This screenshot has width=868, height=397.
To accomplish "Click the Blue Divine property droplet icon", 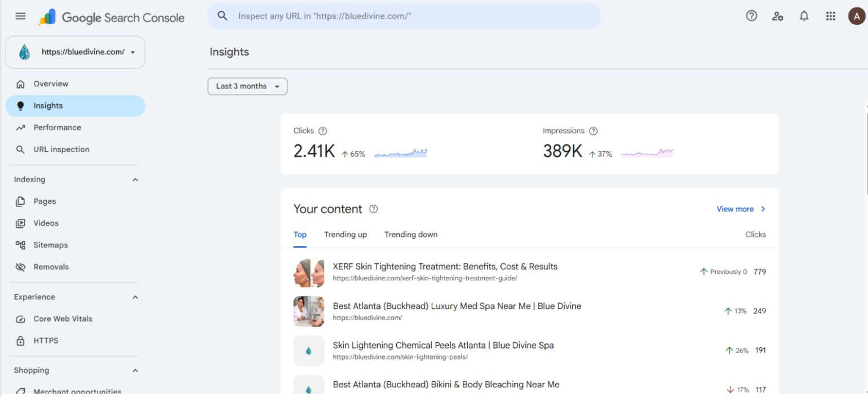I will [25, 52].
